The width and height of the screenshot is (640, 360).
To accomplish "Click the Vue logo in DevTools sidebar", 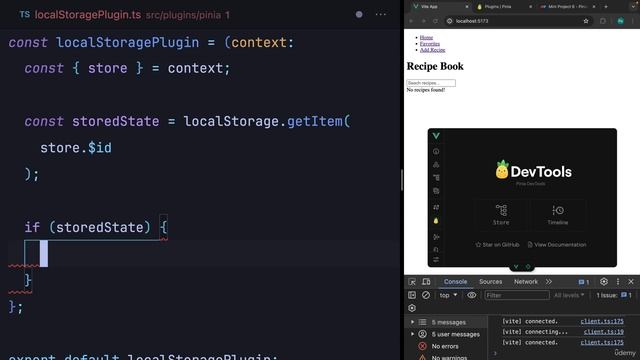I will [436, 136].
